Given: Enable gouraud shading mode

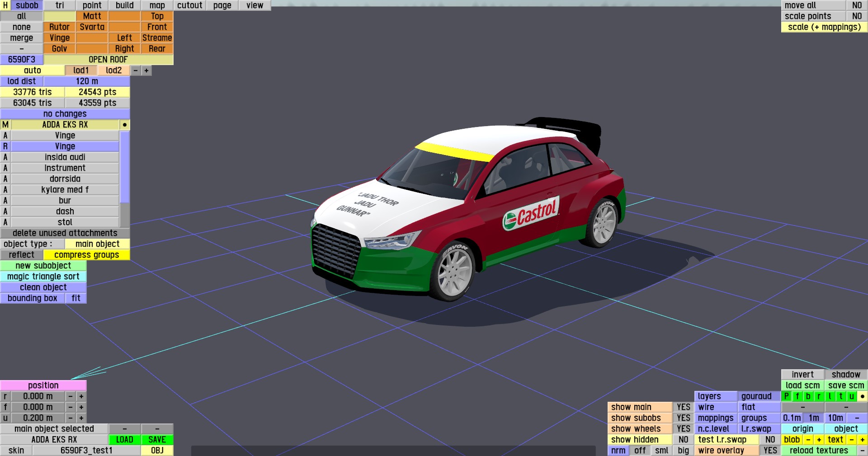Looking at the screenshot, I should click(759, 396).
